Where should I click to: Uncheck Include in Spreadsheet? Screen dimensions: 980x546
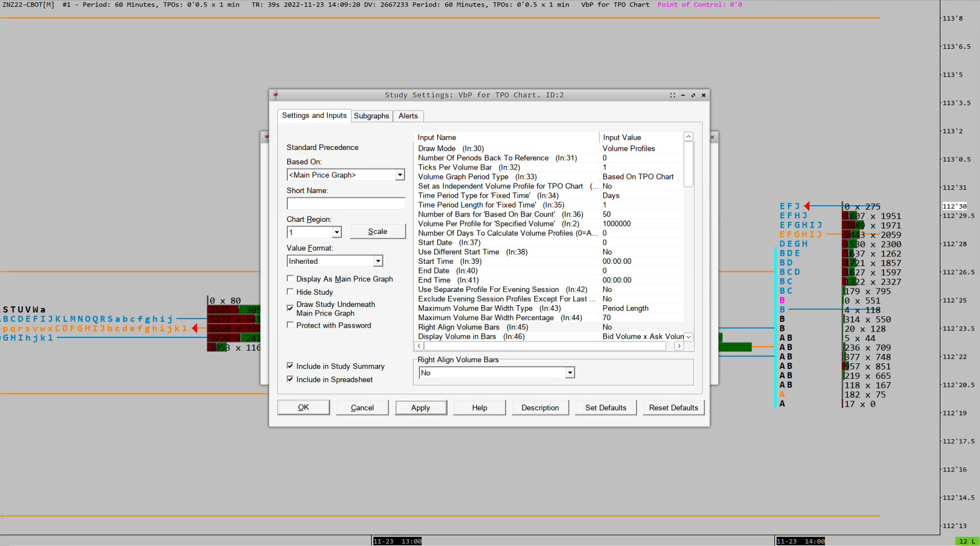pyautogui.click(x=290, y=379)
